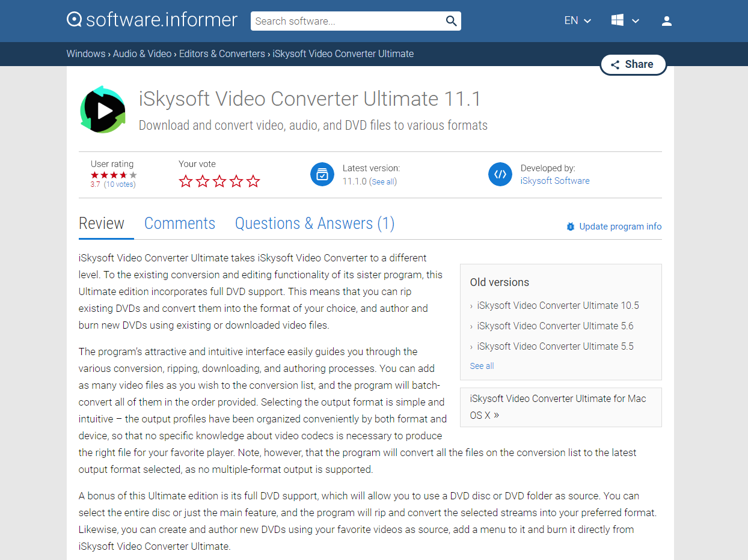Image resolution: width=748 pixels, height=560 pixels.
Task: Click the iSkysoft Video Converter app icon
Action: point(103,110)
